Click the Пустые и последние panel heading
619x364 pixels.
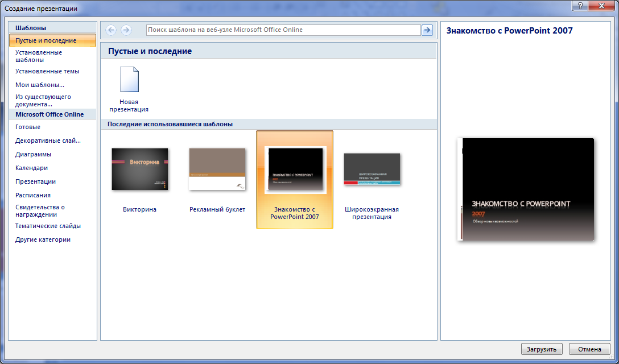click(x=150, y=51)
